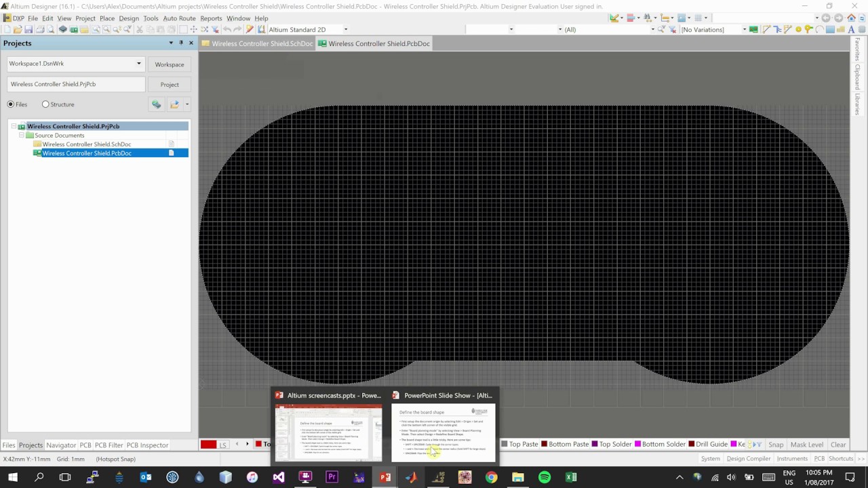Open the Design menu

click(129, 18)
